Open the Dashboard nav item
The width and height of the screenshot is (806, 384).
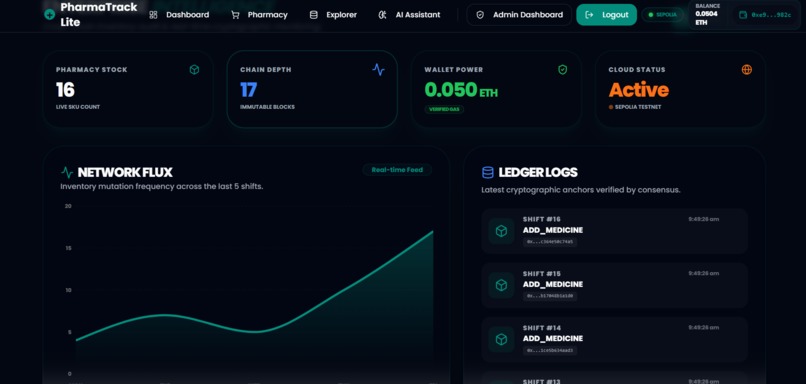point(179,15)
